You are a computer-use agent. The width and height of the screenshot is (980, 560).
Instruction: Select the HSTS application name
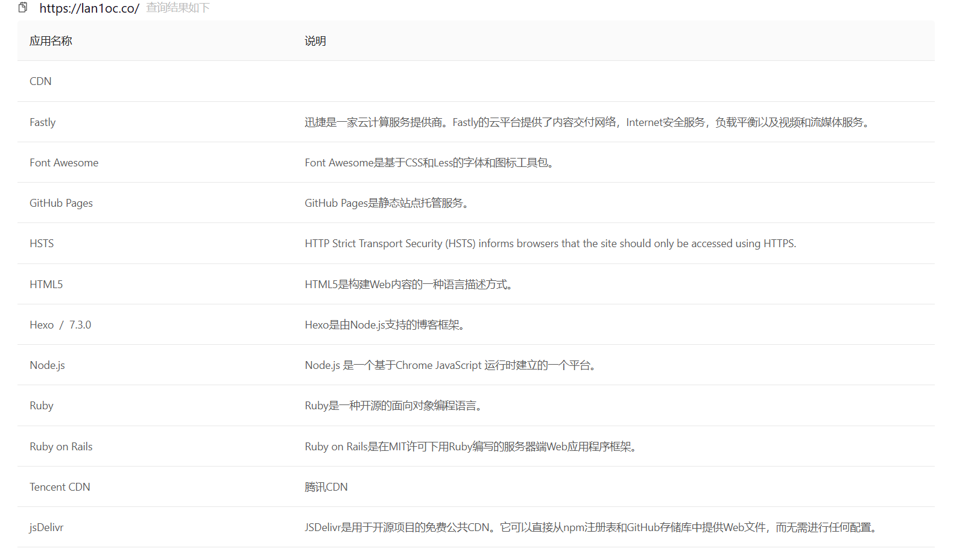point(42,244)
